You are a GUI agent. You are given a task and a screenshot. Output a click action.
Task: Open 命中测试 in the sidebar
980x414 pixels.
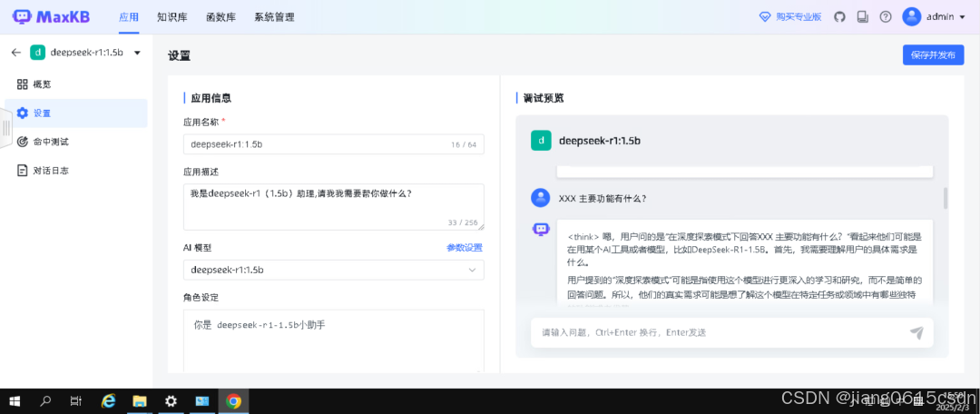(x=76, y=142)
